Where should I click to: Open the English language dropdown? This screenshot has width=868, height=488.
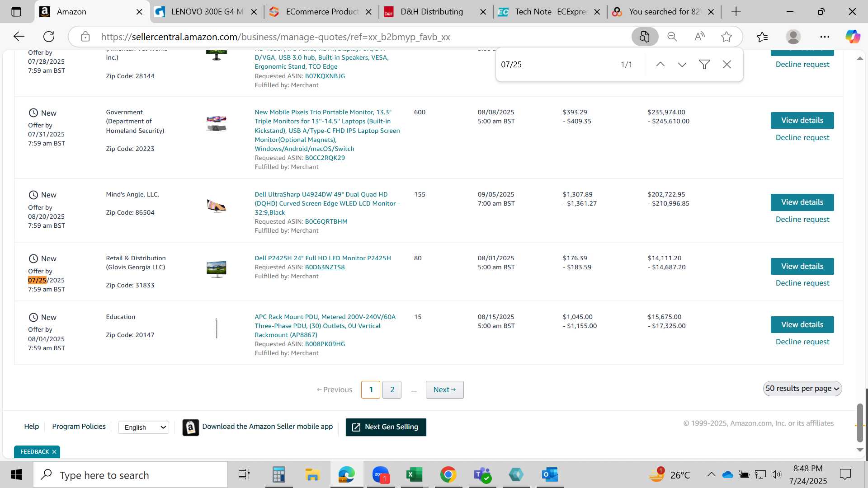point(144,427)
